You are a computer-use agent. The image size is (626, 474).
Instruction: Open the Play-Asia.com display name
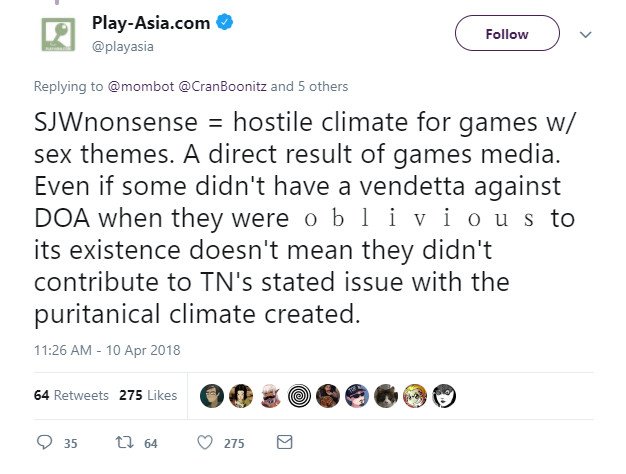151,23
